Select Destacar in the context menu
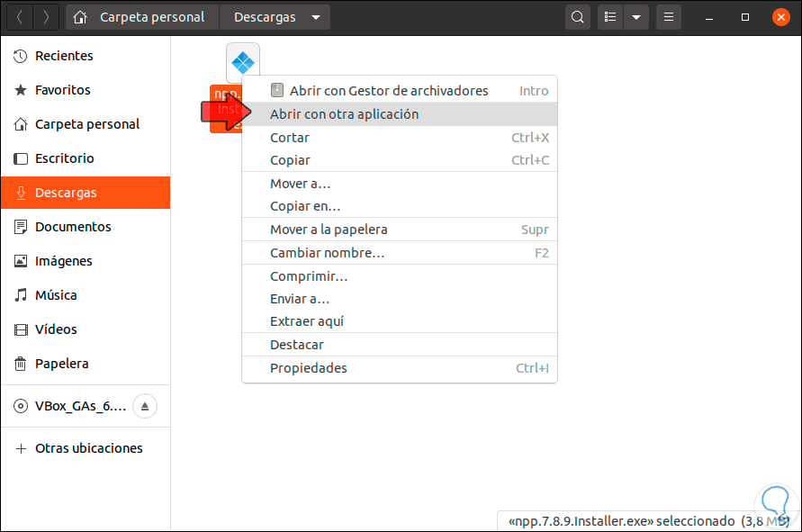This screenshot has width=802, height=532. coord(400,345)
